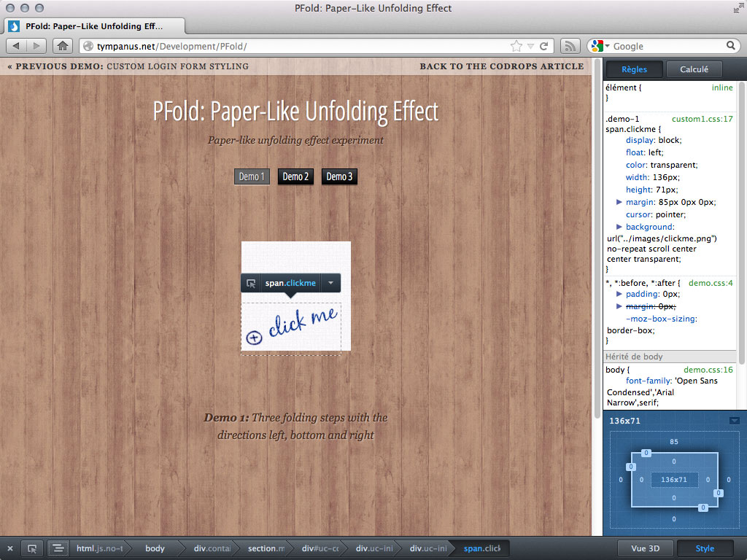
Task: Click the magnifier icon in Google search box
Action: coord(732,46)
